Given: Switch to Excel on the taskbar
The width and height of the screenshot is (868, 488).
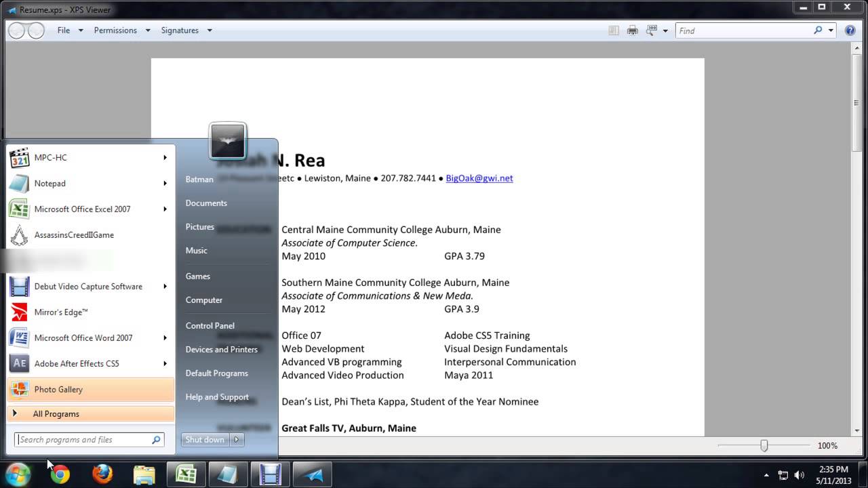Looking at the screenshot, I should [x=186, y=474].
